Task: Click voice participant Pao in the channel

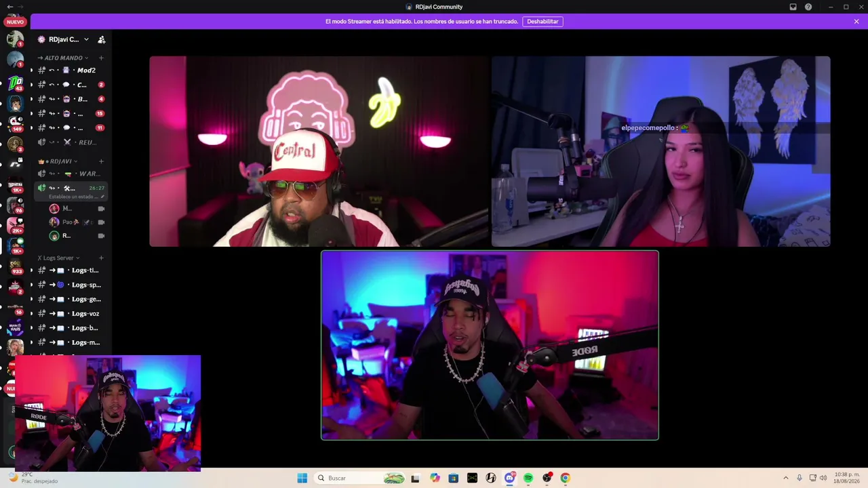Action: coord(77,222)
